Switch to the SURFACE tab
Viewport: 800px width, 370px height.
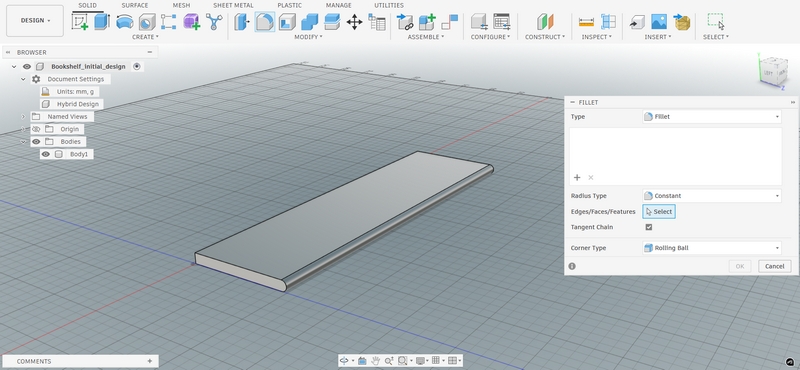(135, 5)
